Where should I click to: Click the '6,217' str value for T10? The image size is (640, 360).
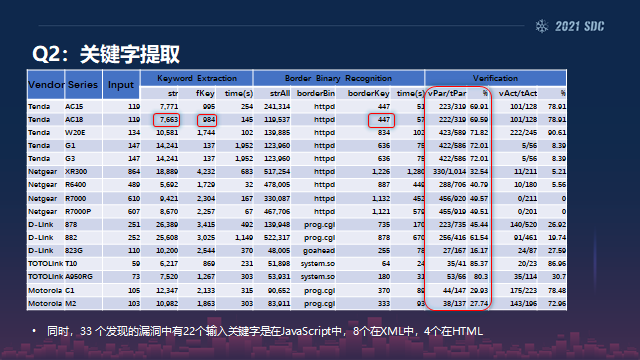click(x=169, y=264)
